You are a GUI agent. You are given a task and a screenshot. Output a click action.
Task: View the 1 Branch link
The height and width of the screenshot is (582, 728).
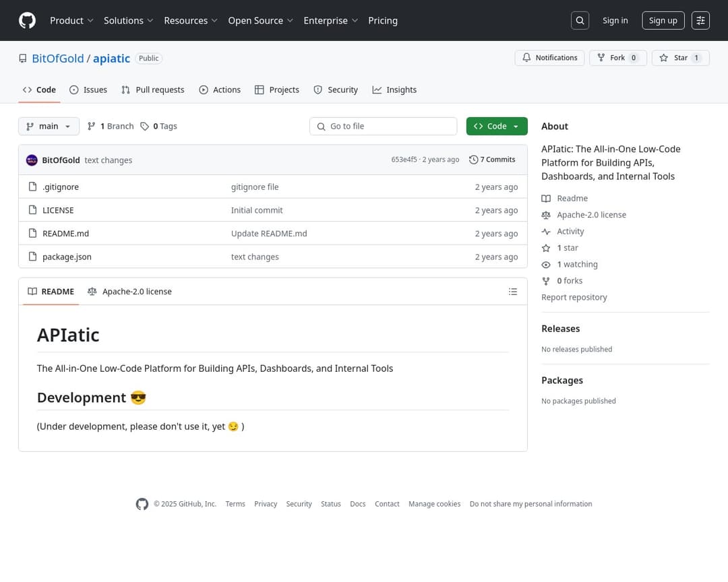pyautogui.click(x=111, y=126)
